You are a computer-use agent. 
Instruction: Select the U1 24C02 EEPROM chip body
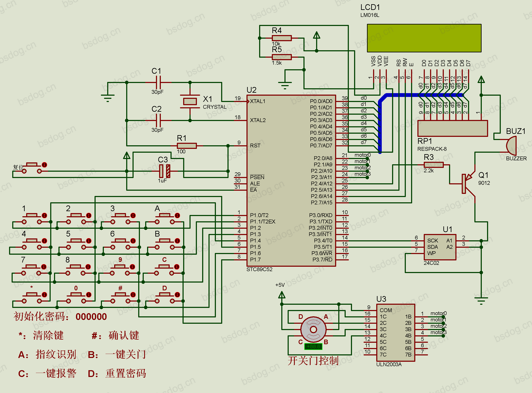[x=440, y=247]
